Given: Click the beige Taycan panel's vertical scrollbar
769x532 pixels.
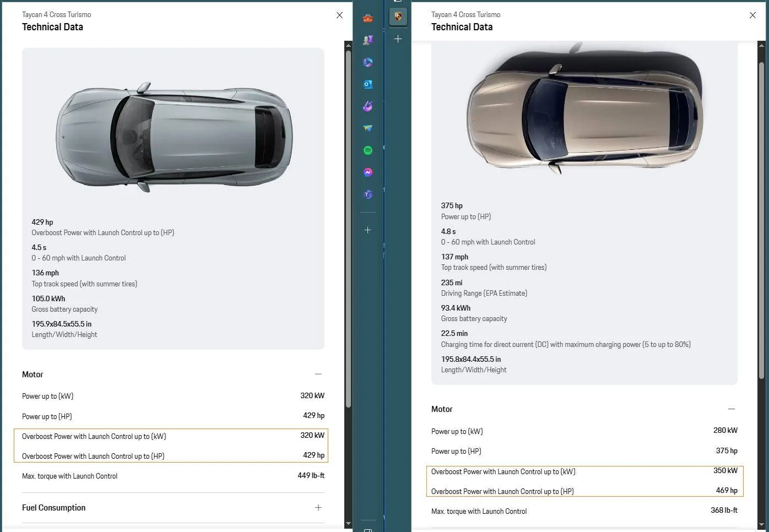Looking at the screenshot, I should [x=761, y=220].
